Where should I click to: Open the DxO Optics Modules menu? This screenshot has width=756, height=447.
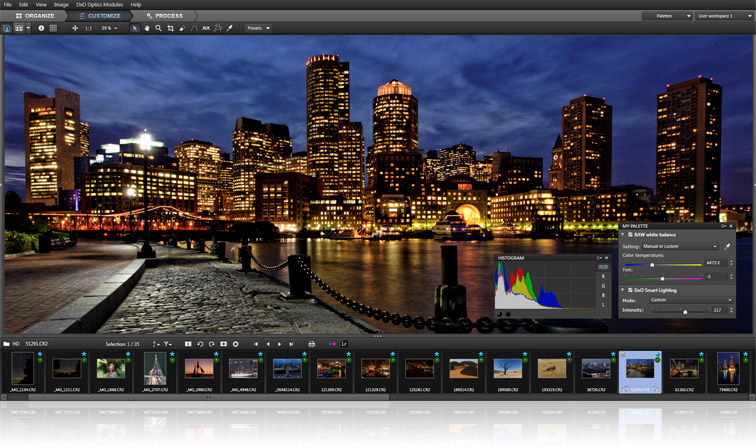coord(99,5)
